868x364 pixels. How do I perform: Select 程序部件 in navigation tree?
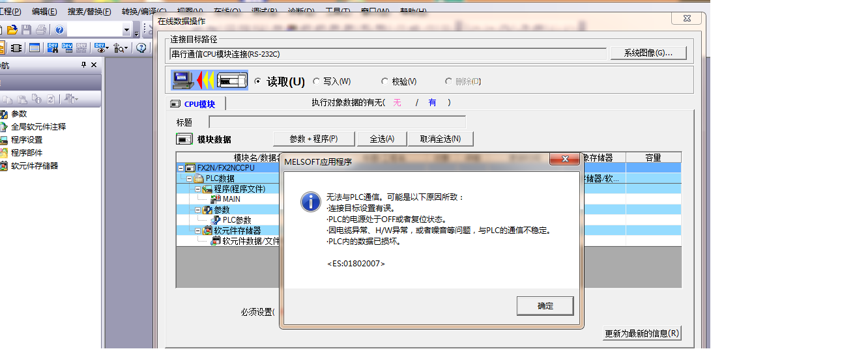pos(27,153)
